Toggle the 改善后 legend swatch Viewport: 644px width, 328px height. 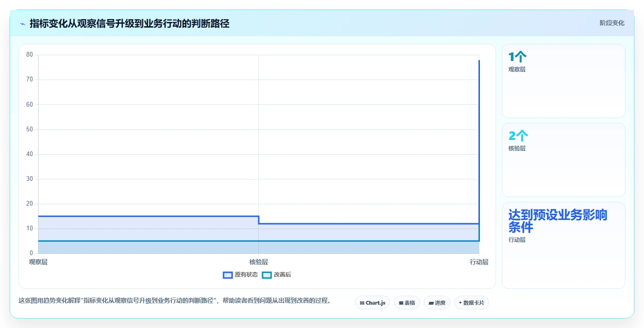point(267,275)
